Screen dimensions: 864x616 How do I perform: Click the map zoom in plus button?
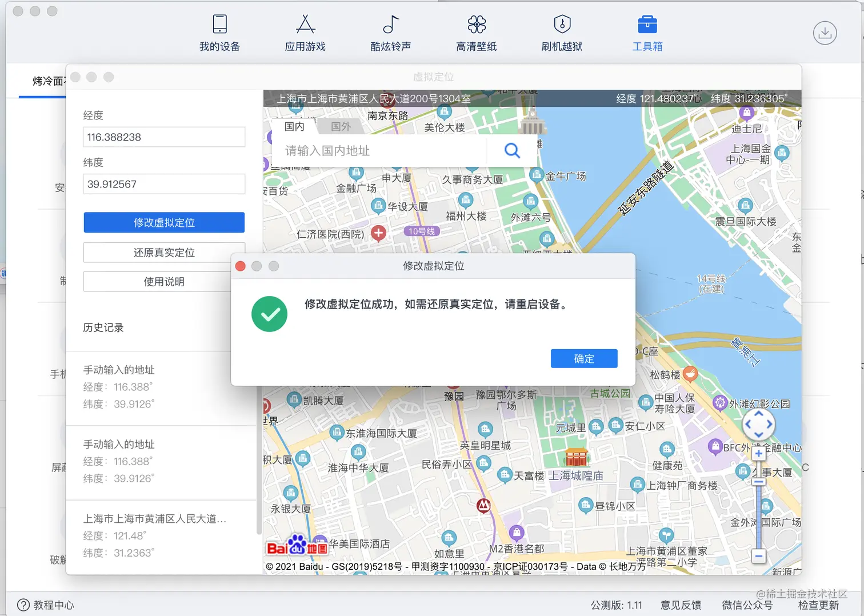[758, 454]
